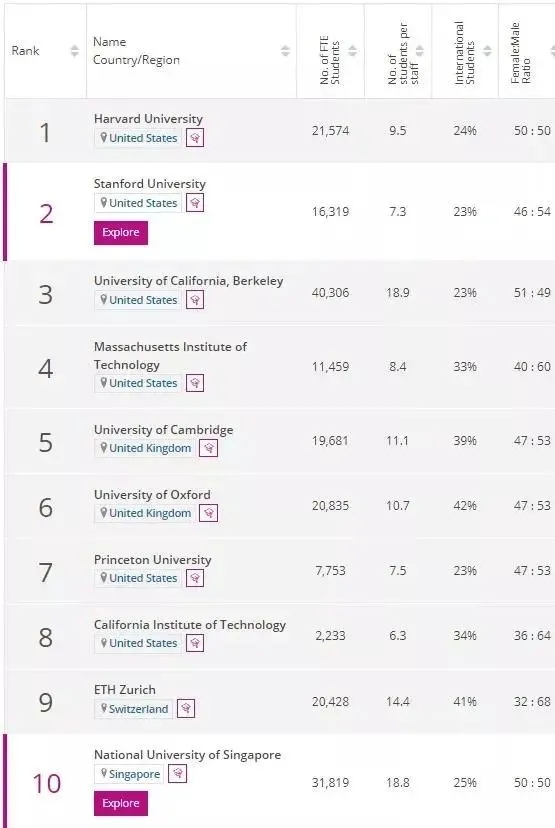Select graduation cap icon for University of Cambridge

(209, 448)
